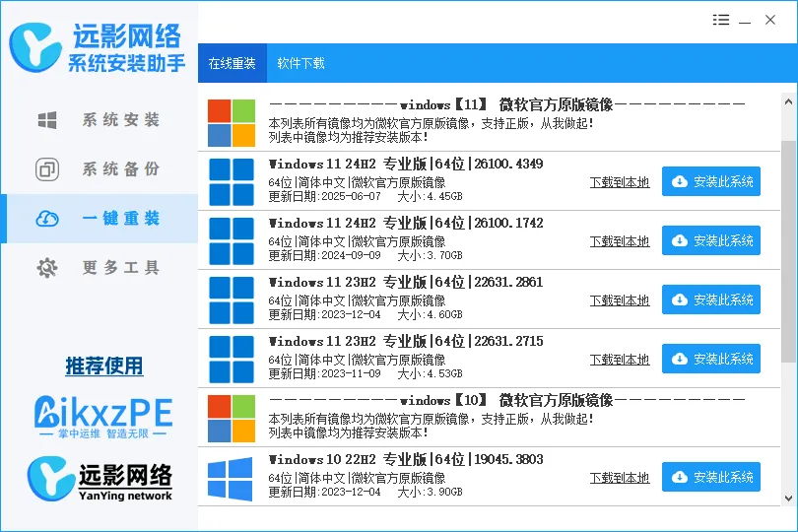The height and width of the screenshot is (532, 798).
Task: Click 下载到本地 for build 22631.2715
Action: pyautogui.click(x=620, y=360)
